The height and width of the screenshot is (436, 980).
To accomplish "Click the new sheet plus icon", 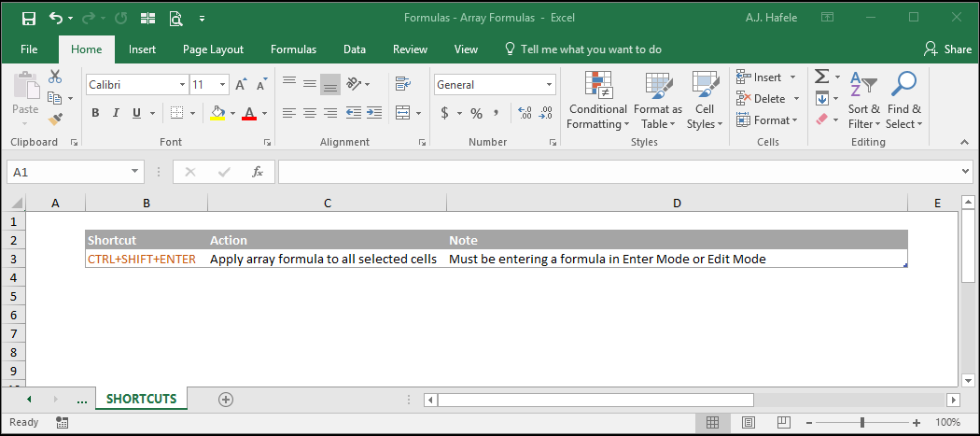I will click(226, 399).
